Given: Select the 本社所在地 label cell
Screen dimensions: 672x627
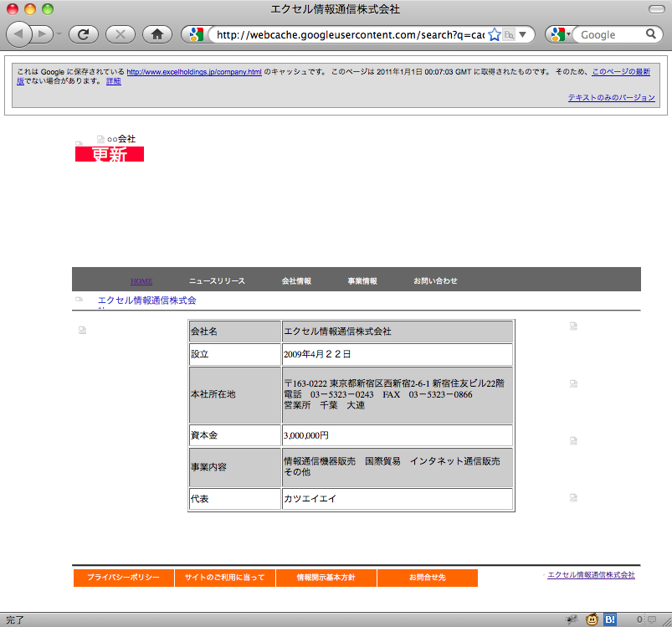Looking at the screenshot, I should point(235,395).
